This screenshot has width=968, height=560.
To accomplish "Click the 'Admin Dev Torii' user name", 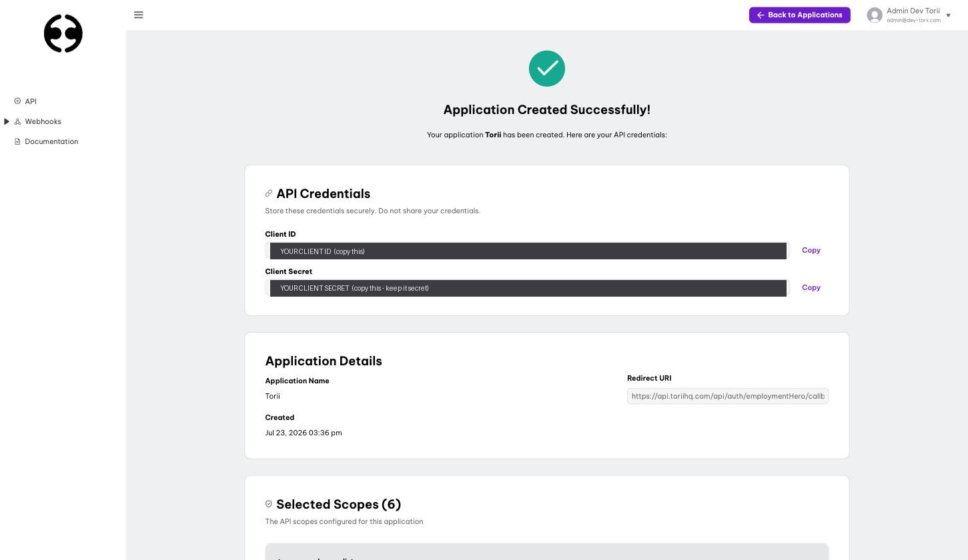I will point(913,11).
